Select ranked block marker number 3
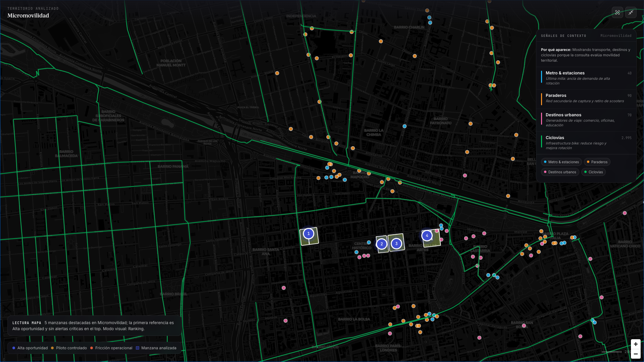Viewport: 644px width, 362px height. coord(396,244)
